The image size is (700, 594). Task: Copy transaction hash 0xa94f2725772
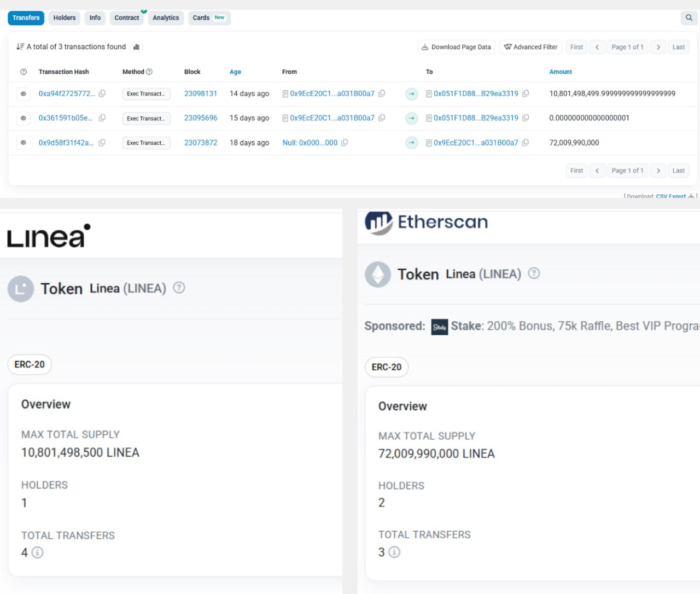point(102,94)
